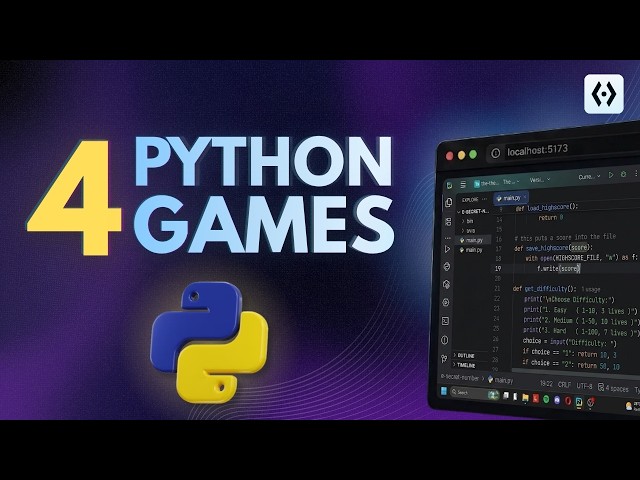Click the CRLF line ending indicator

[564, 385]
